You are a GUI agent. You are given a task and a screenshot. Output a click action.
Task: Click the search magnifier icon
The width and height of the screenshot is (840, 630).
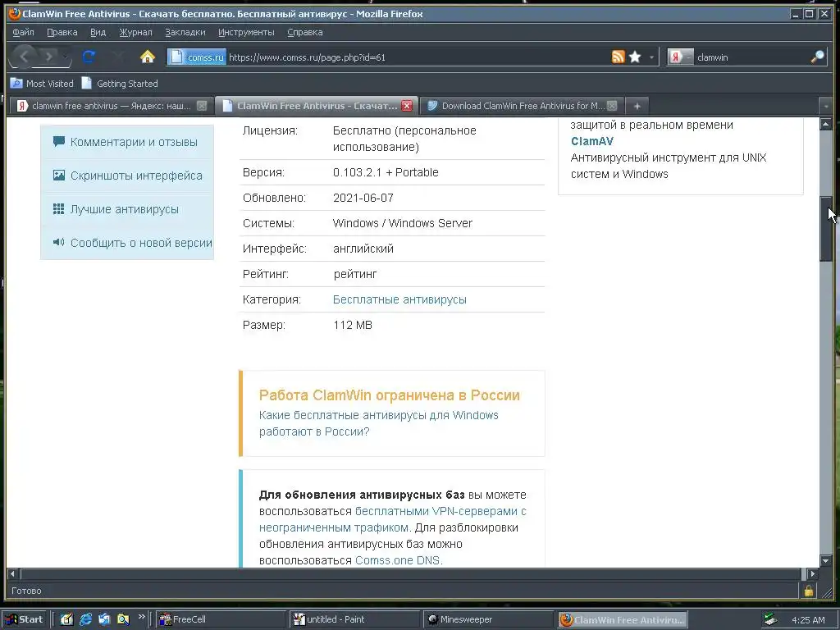click(817, 57)
